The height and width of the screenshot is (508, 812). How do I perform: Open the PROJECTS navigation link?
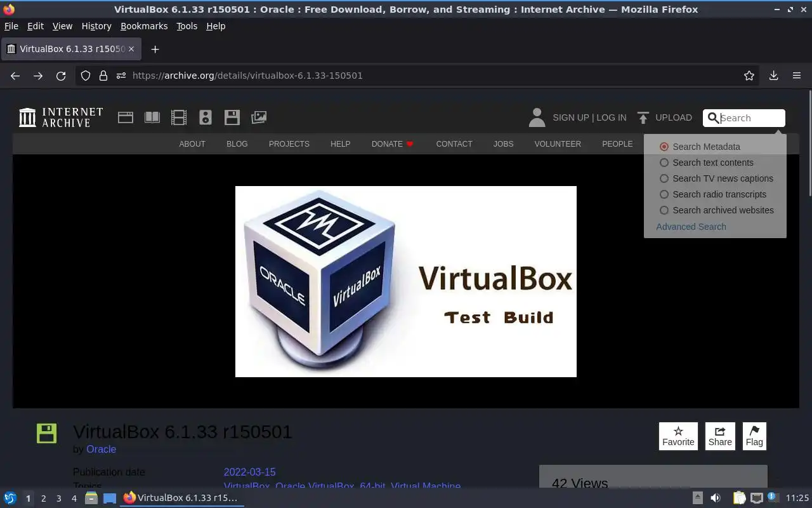[x=289, y=144]
